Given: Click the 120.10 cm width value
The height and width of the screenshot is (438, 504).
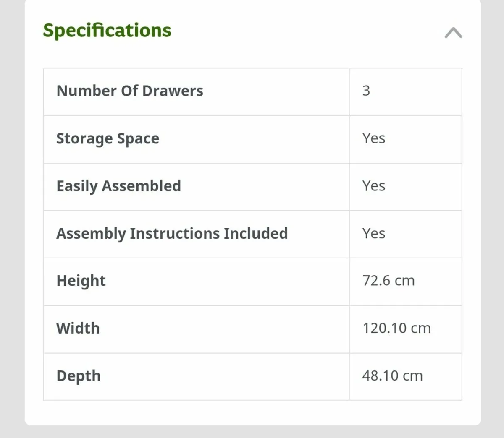Looking at the screenshot, I should [397, 328].
